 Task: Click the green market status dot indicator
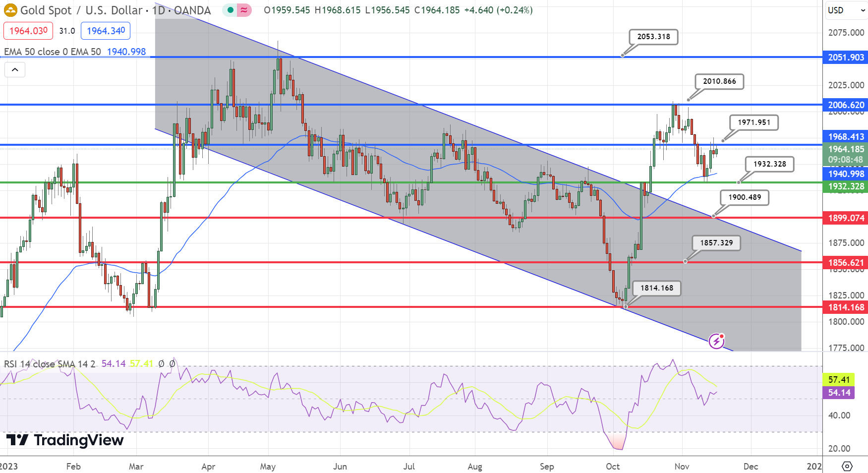coord(230,10)
